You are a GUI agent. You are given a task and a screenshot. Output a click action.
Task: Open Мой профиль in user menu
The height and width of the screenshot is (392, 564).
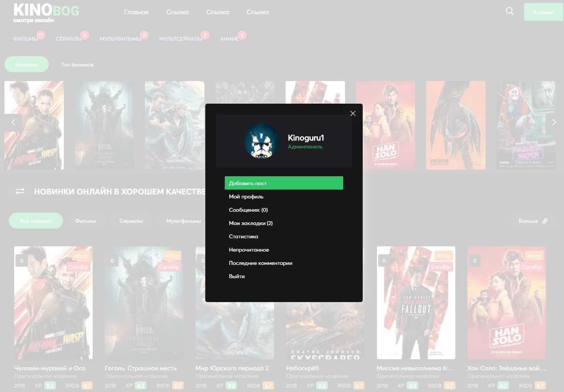[x=246, y=197]
